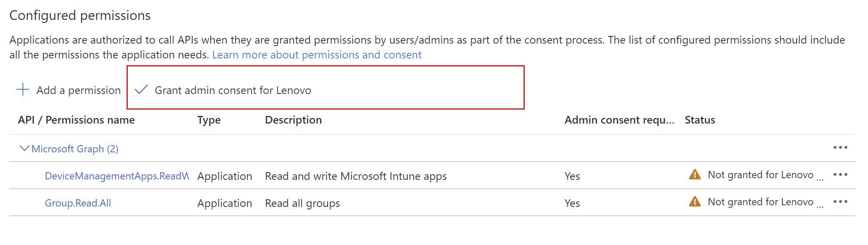868x245 pixels.
Task: Open Learn more about permissions and consent
Action: click(317, 55)
